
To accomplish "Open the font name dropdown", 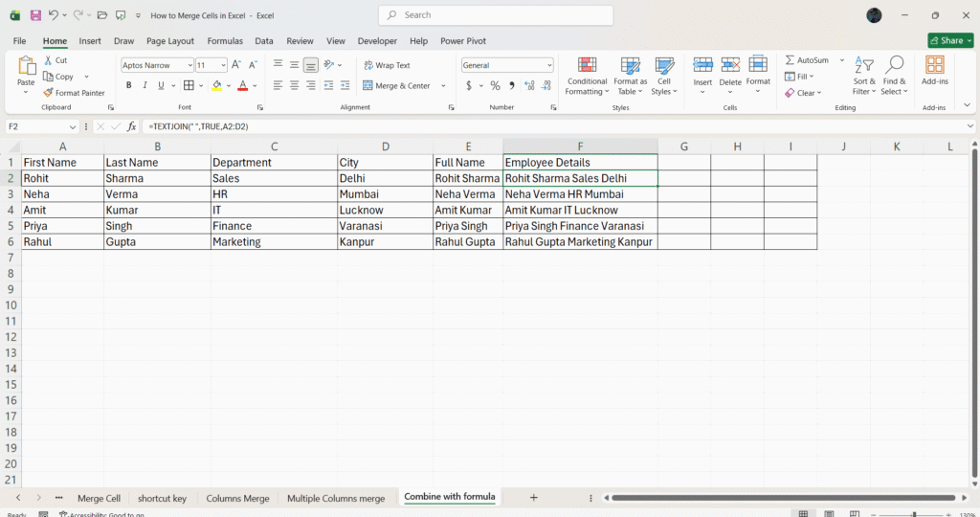I will click(190, 65).
